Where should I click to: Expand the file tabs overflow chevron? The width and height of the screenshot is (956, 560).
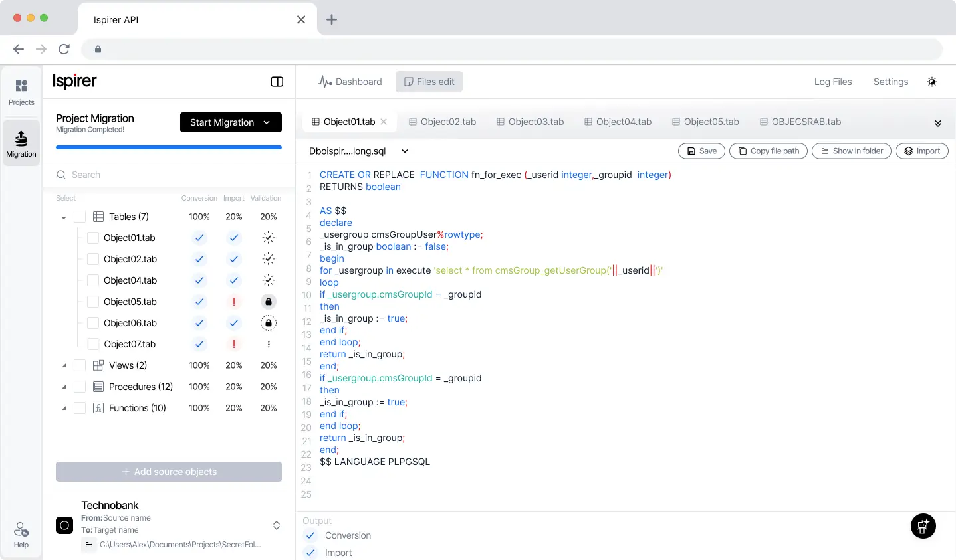pos(938,123)
